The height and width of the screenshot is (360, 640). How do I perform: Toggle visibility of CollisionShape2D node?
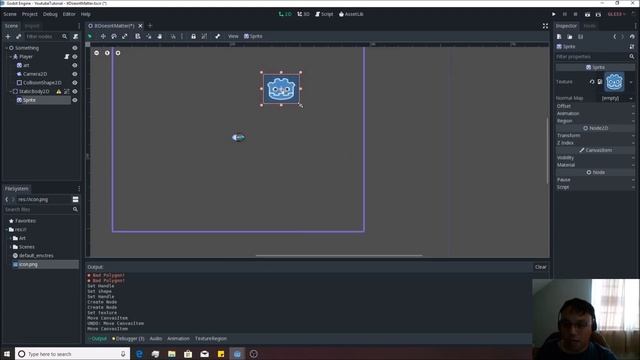tap(75, 83)
